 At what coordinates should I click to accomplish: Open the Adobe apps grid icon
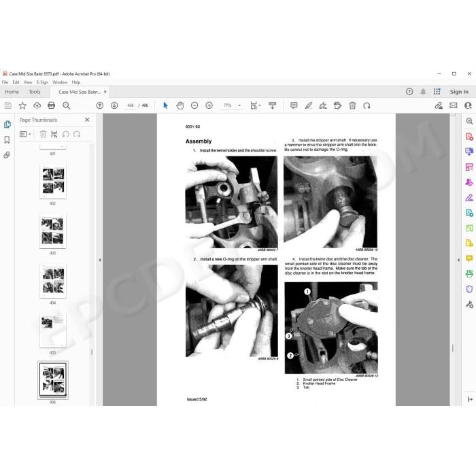click(437, 91)
